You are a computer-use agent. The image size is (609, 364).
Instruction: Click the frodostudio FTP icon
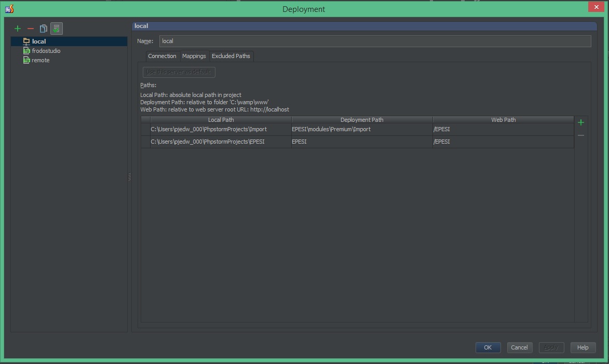click(26, 51)
